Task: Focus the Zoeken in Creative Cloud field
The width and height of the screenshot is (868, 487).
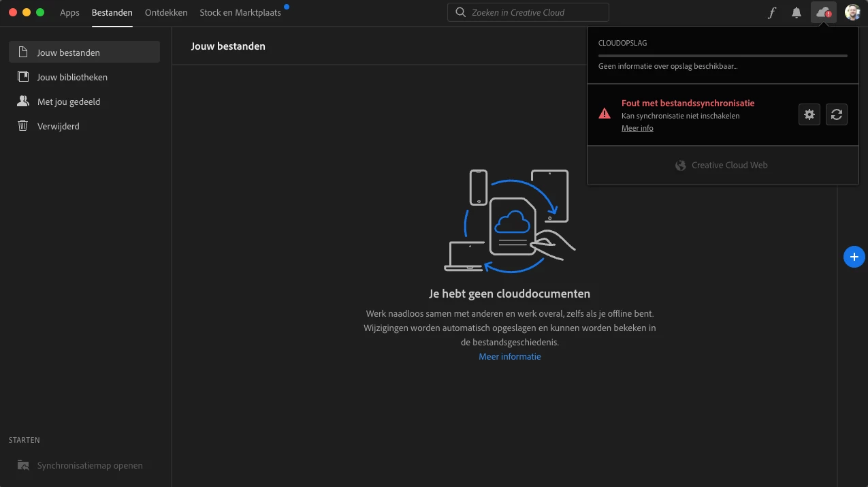Action: pos(528,12)
